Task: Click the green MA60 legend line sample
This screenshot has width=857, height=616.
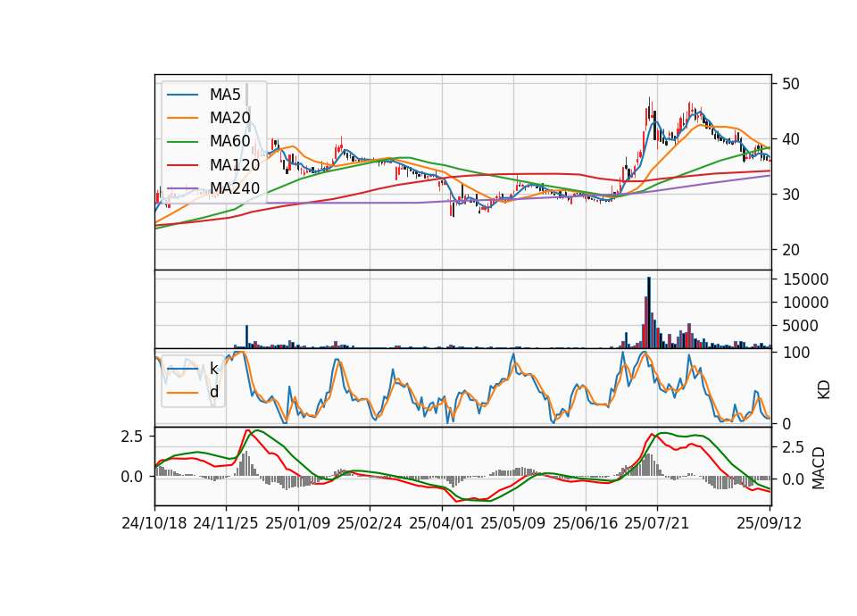Action: pyautogui.click(x=182, y=142)
